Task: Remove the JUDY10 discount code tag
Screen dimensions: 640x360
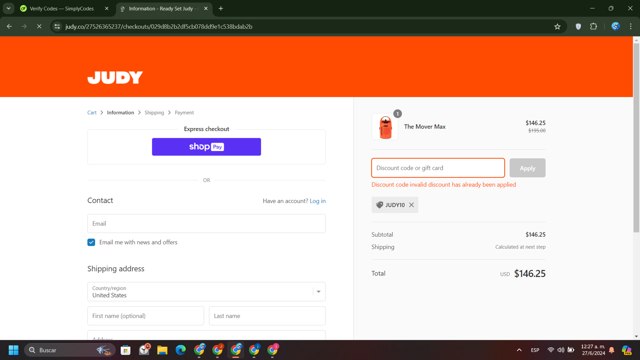Action: [411, 205]
